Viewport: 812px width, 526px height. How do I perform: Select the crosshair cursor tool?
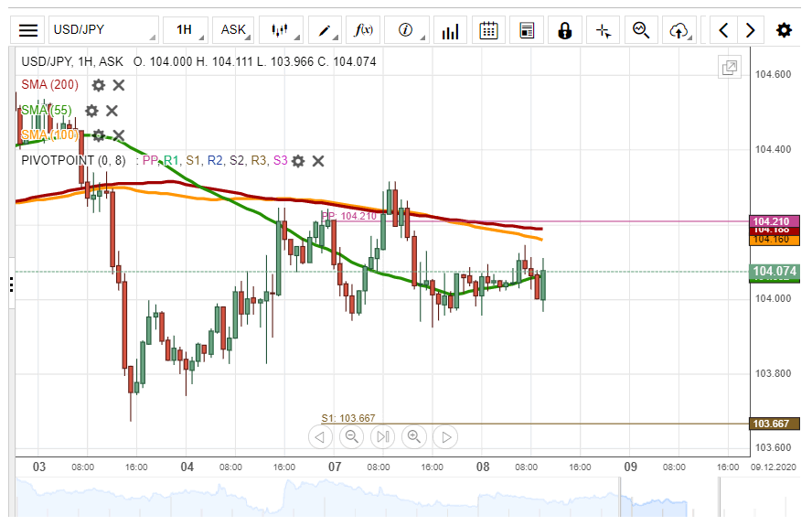(x=604, y=30)
